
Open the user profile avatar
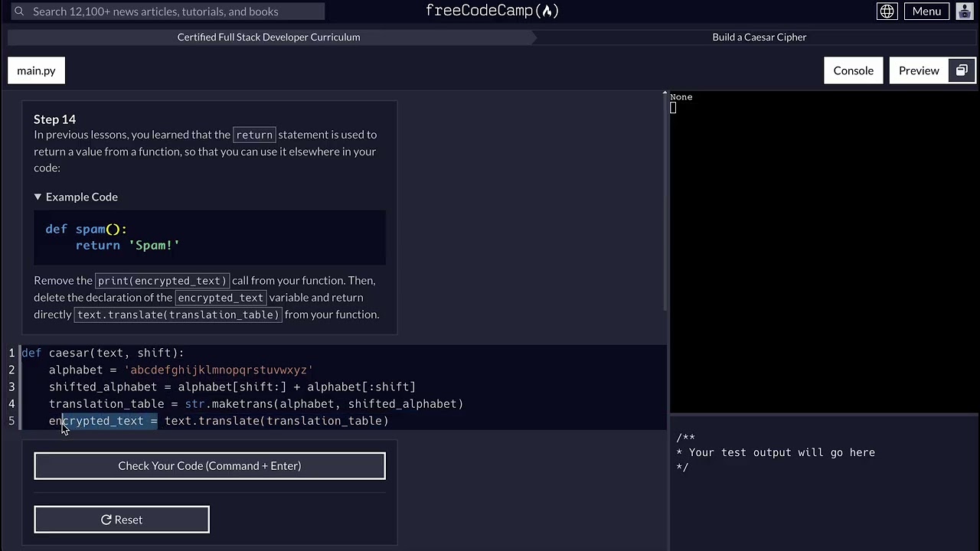[965, 11]
